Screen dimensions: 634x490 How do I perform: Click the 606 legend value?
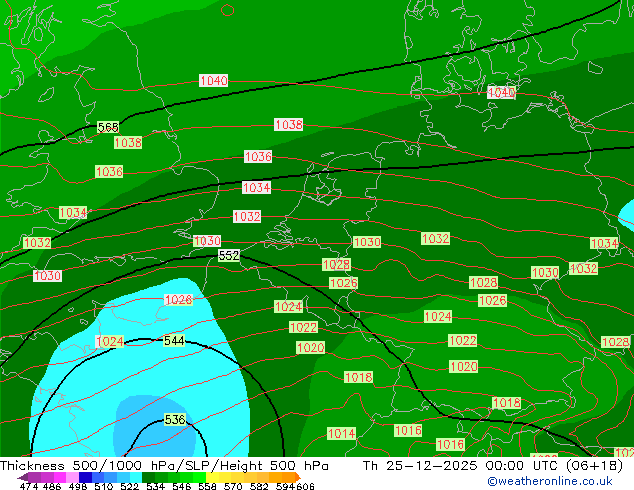305,486
